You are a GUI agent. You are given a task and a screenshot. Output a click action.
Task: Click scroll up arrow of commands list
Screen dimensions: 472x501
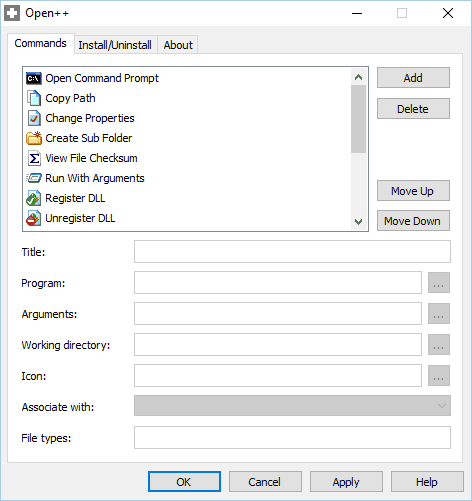[x=359, y=77]
